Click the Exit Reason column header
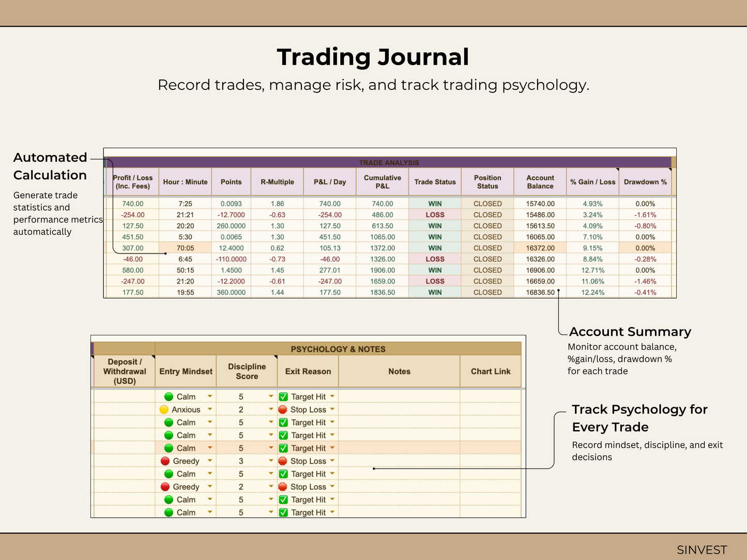The height and width of the screenshot is (560, 747). coord(308,371)
